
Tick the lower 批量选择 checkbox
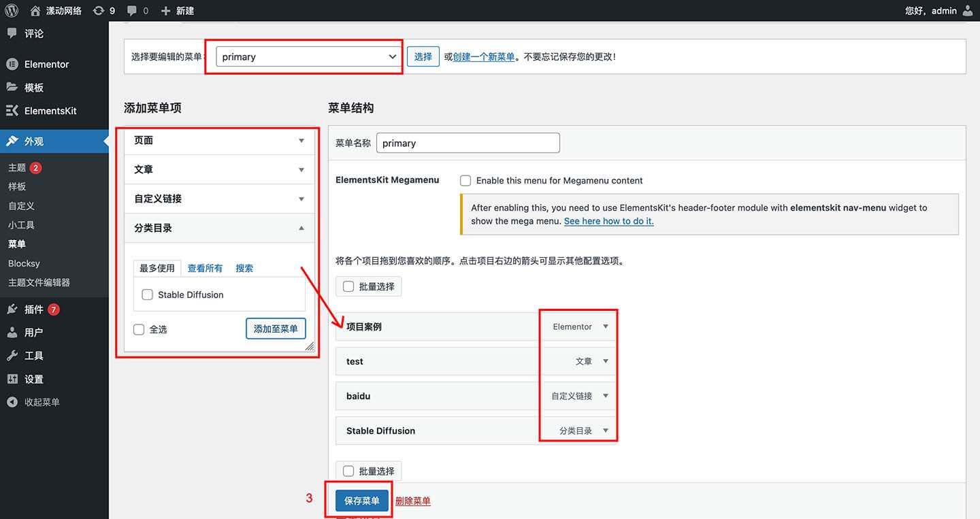pos(348,471)
